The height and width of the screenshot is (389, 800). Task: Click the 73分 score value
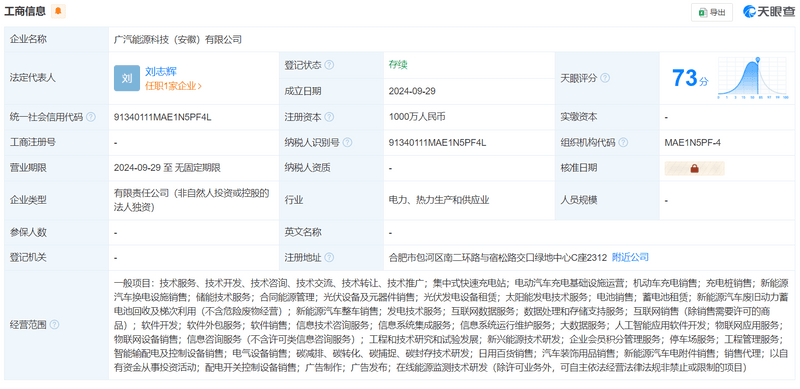click(x=690, y=79)
